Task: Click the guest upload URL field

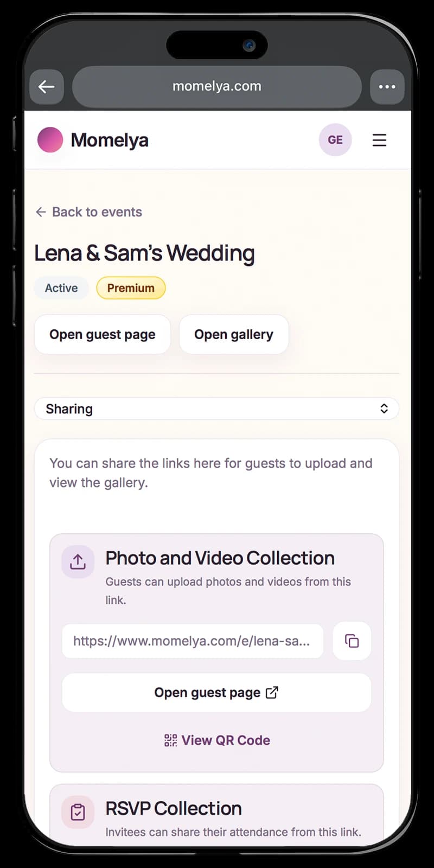Action: [193, 641]
